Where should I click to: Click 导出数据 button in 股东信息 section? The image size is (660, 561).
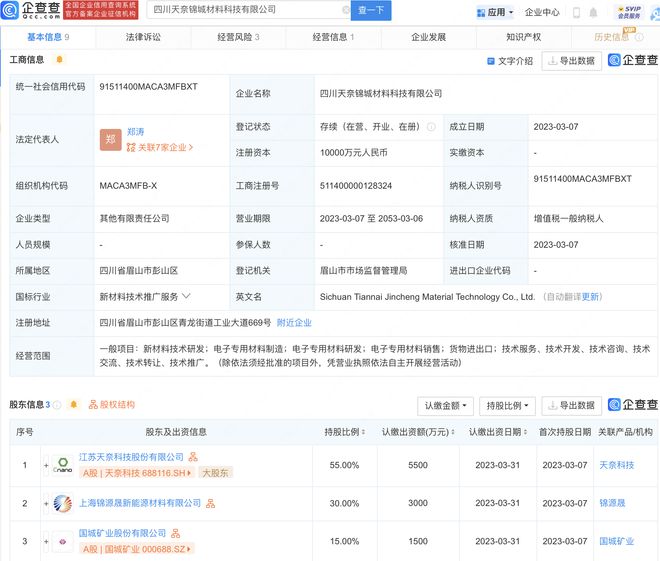coord(572,405)
